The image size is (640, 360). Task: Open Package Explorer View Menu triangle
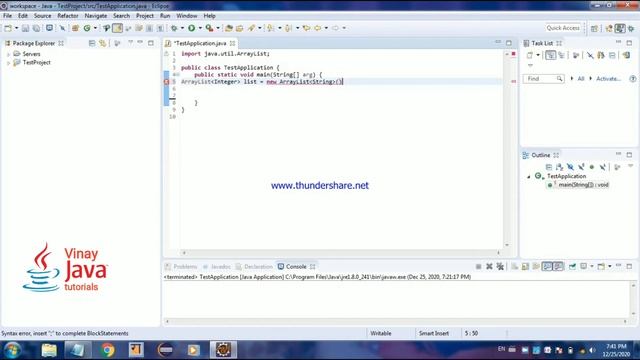pos(131,42)
